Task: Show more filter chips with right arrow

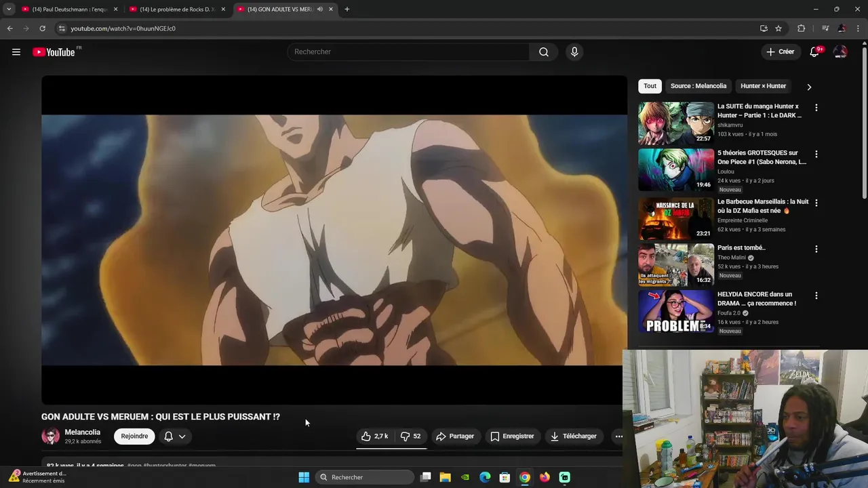Action: click(x=809, y=87)
